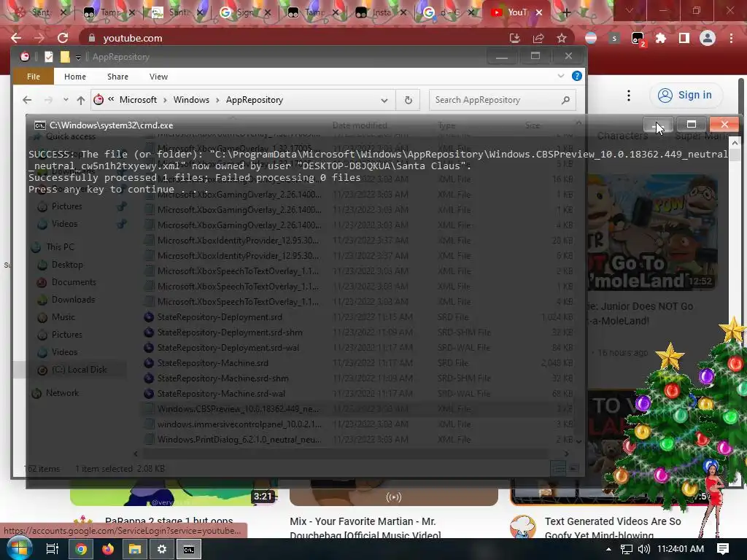Click the share page icon in address bar
Image resolution: width=747 pixels, height=560 pixels.
click(x=538, y=38)
